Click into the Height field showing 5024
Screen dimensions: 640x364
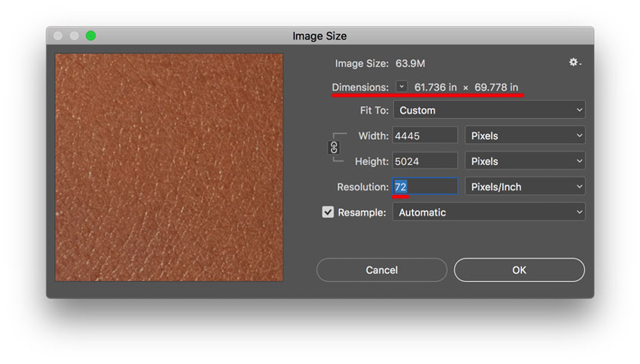pos(424,161)
